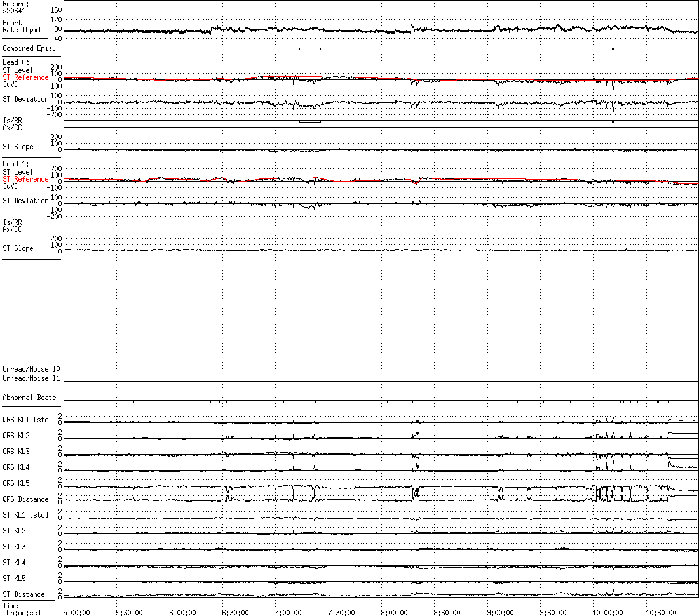Click the ST KL1 [std] label

[x=25, y=515]
